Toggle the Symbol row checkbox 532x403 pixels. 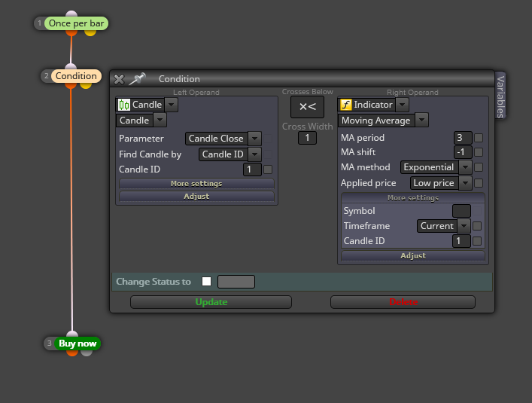[x=477, y=211]
